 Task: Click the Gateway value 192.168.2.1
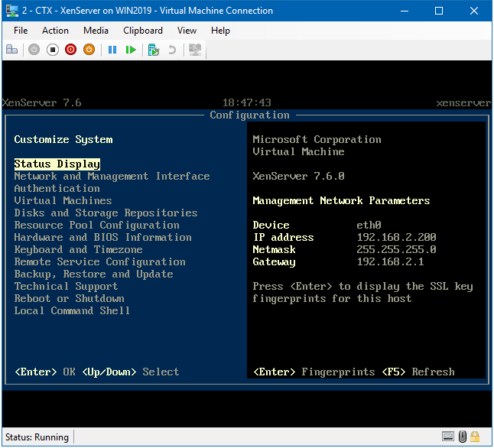click(x=390, y=261)
